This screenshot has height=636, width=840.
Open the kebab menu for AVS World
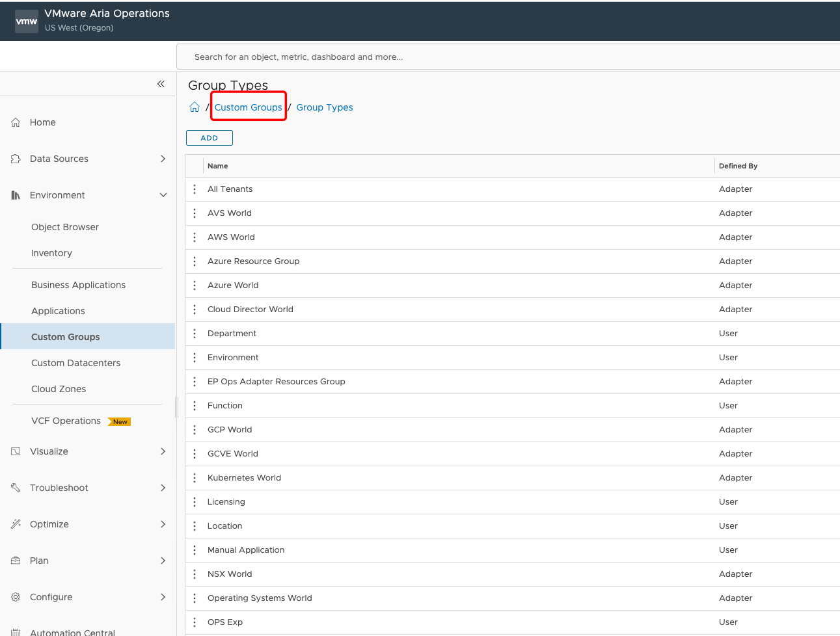[195, 213]
